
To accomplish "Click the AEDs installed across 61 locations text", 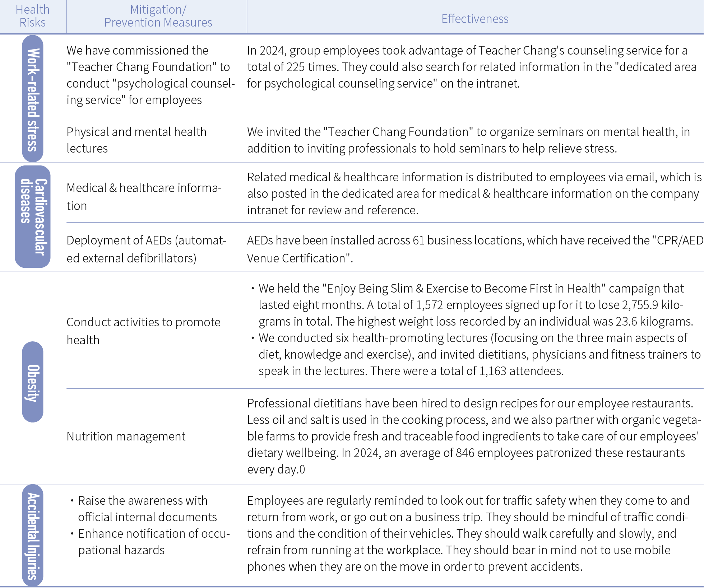I will click(x=474, y=249).
